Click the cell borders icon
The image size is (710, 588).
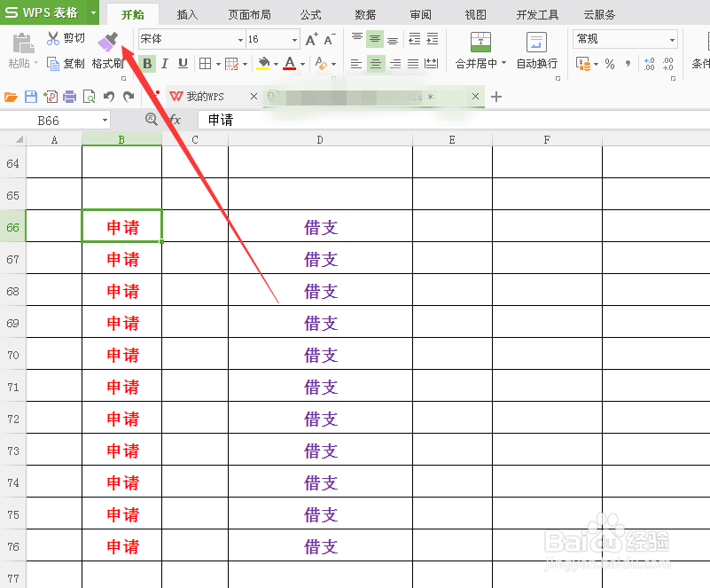[205, 64]
